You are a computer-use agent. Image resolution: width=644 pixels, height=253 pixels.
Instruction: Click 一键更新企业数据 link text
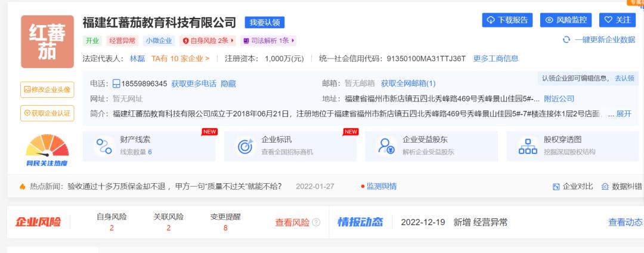click(605, 40)
